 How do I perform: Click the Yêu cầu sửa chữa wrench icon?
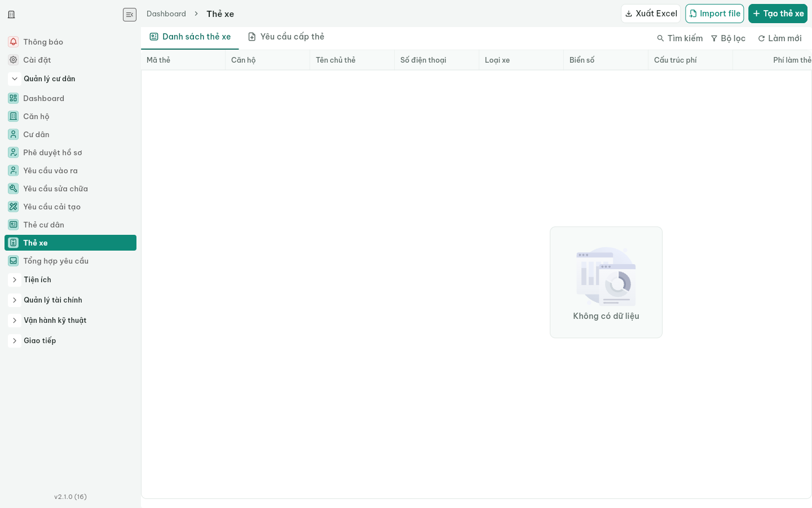click(x=14, y=189)
